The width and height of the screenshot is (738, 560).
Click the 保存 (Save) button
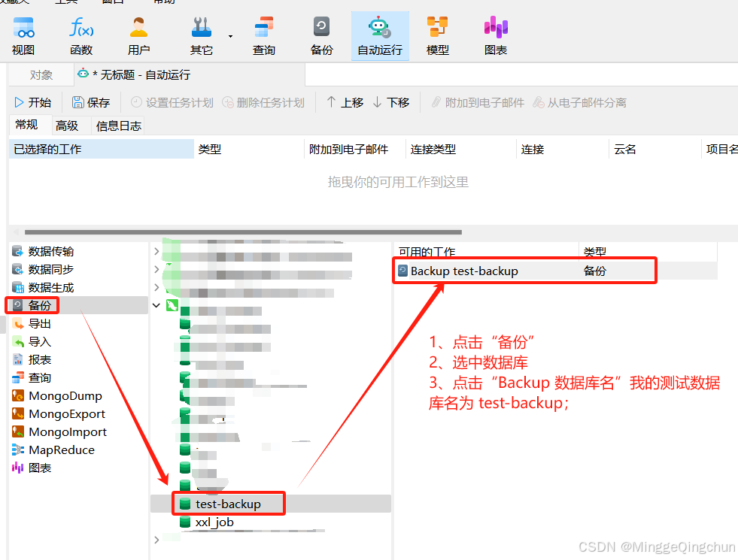pos(91,102)
